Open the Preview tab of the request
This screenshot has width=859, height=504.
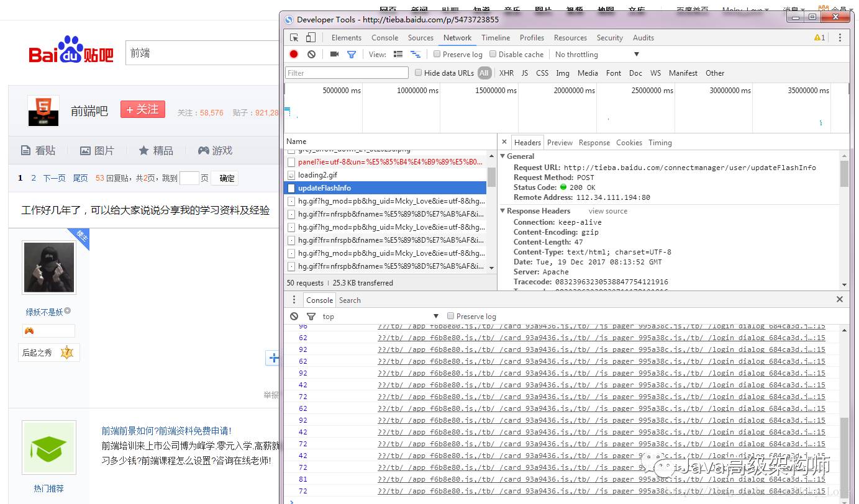pyautogui.click(x=560, y=143)
